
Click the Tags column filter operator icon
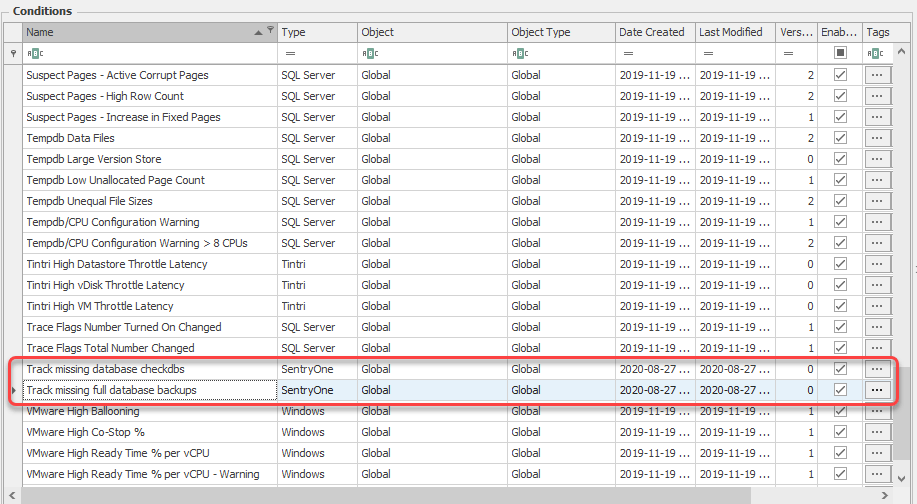(x=877, y=53)
